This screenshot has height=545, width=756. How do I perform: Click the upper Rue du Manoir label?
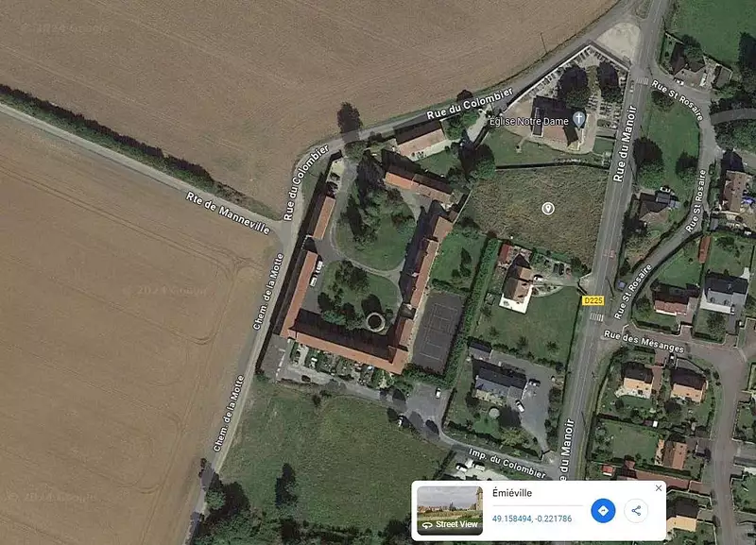[x=625, y=144]
